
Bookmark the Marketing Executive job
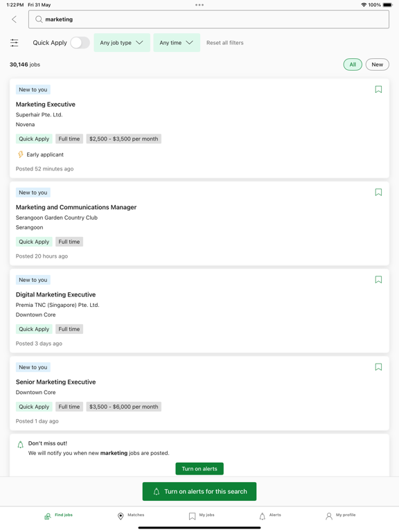(378, 89)
